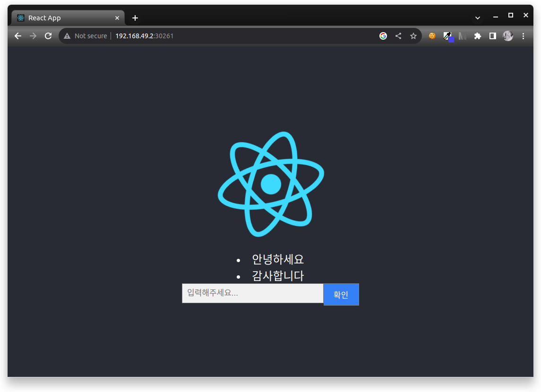Go back to the previous page
The image size is (541, 392).
click(x=18, y=36)
